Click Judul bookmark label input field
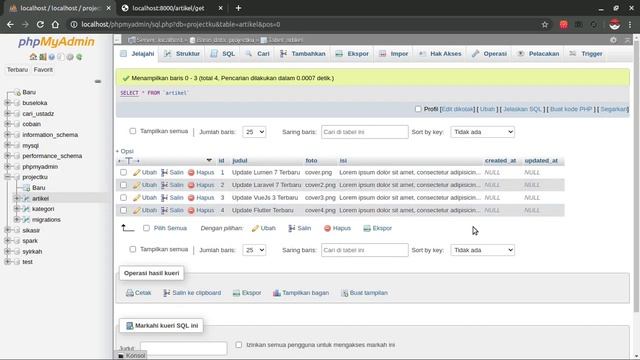This screenshot has width=640, height=360. (x=183, y=348)
